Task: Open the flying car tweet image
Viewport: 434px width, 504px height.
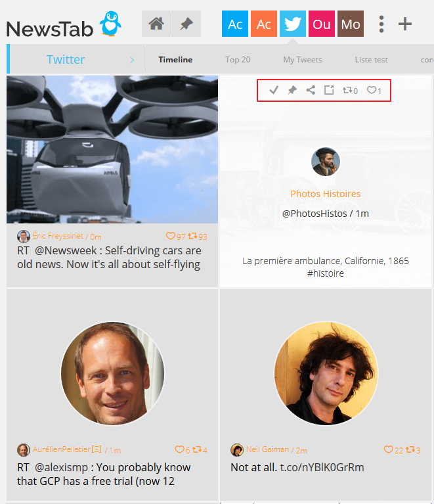Action: click(112, 149)
